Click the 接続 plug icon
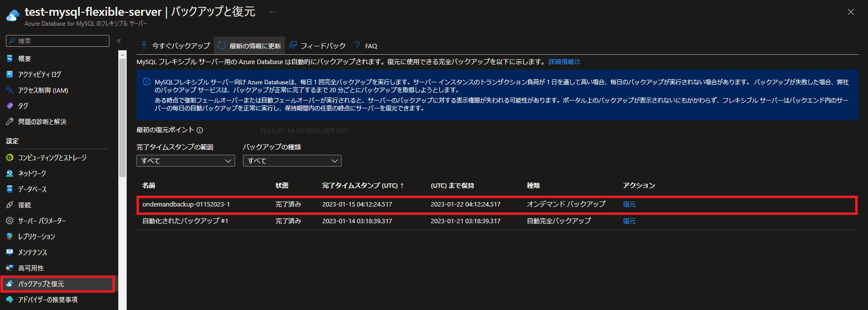Screen dimensions: 868x310 pyautogui.click(x=9, y=205)
